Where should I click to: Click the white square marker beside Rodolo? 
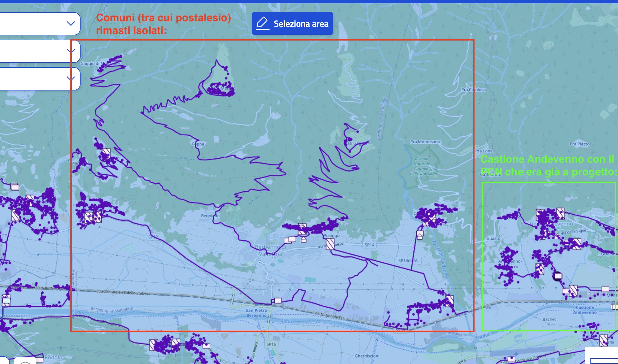coord(40,360)
